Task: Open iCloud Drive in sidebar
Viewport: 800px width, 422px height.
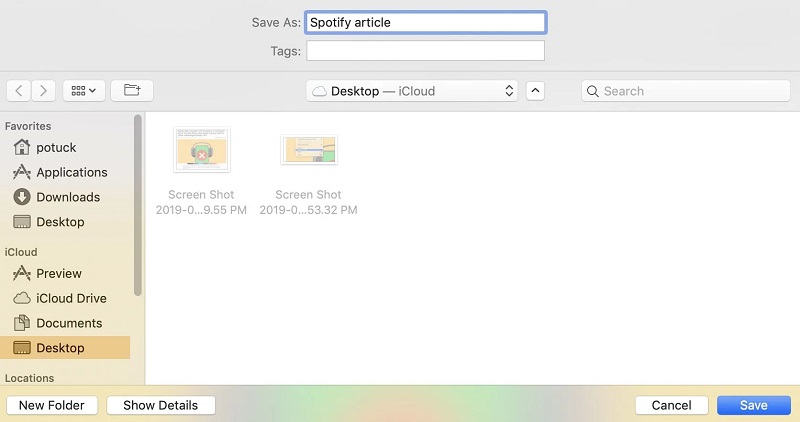Action: pyautogui.click(x=65, y=299)
